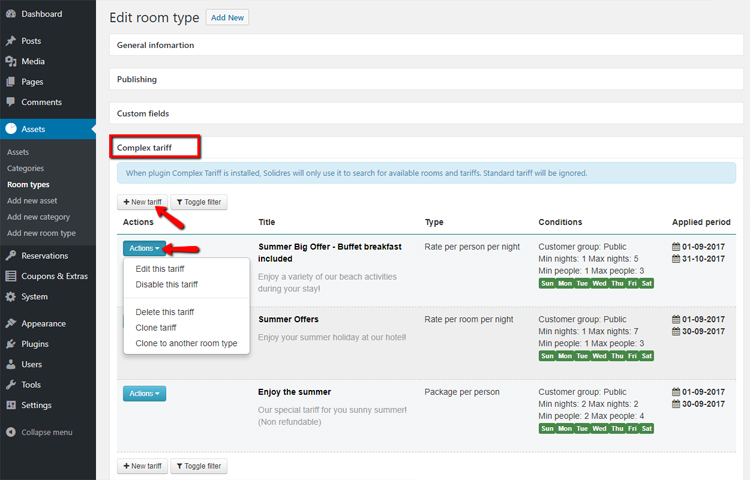Image resolution: width=750 pixels, height=480 pixels.
Task: Open Actions dropdown for Enjoy the summer
Action: point(144,394)
